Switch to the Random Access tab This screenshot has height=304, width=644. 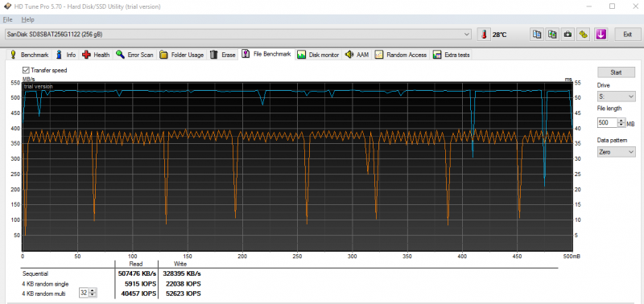(401, 55)
